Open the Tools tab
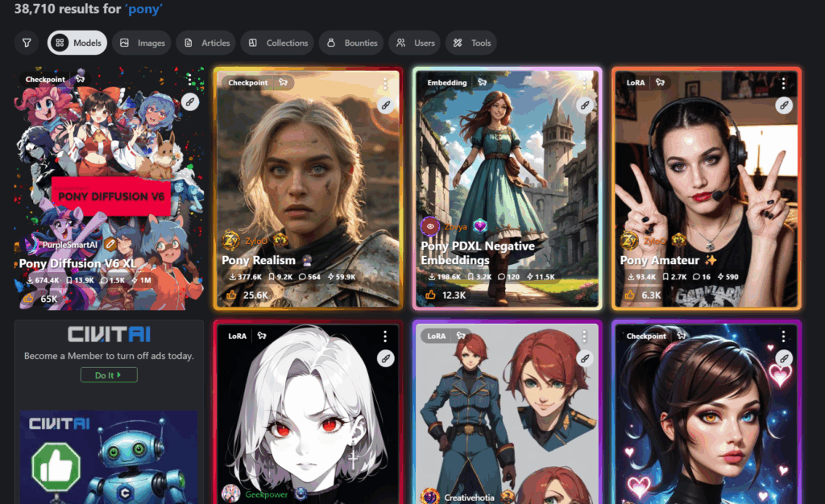Viewport: 825px width, 504px height. pos(471,43)
